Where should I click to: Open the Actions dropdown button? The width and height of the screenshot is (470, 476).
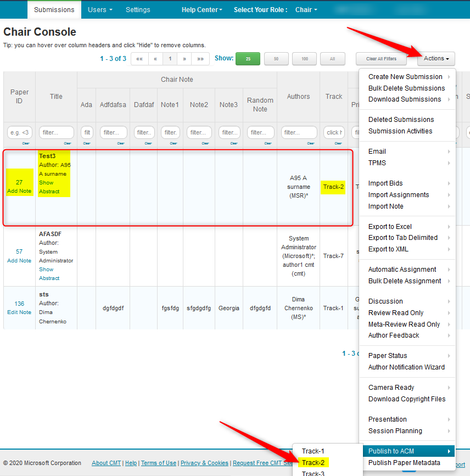tap(436, 59)
